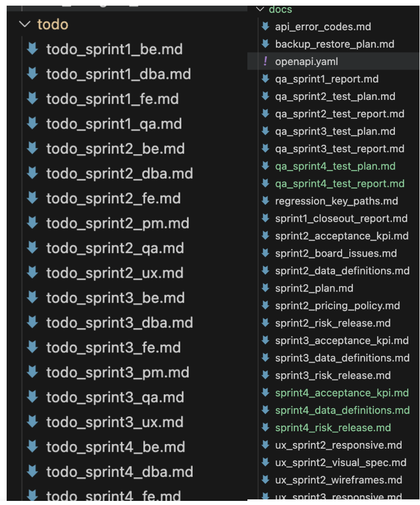Select todo_sprint3_qa.md file

pyautogui.click(x=115, y=397)
